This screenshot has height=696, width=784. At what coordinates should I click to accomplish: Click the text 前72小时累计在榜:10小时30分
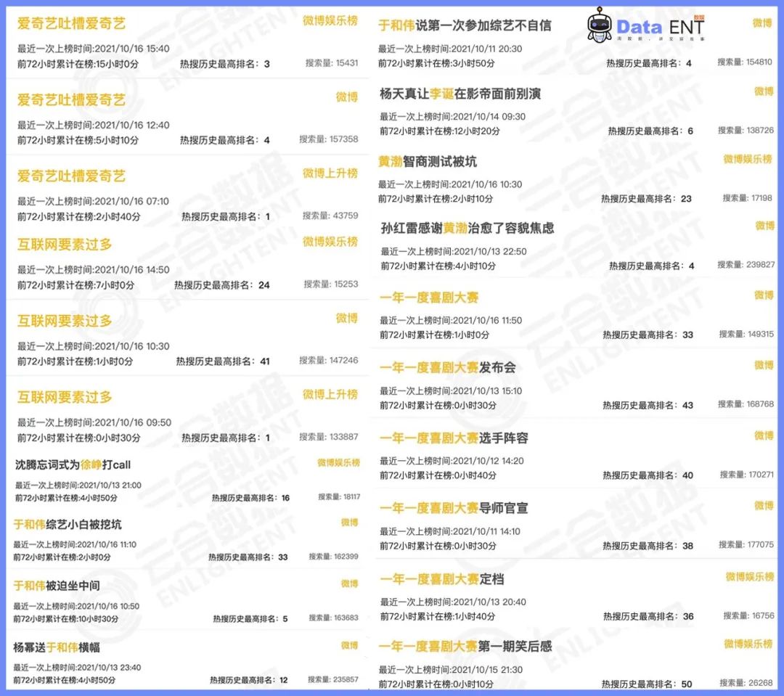(66, 619)
